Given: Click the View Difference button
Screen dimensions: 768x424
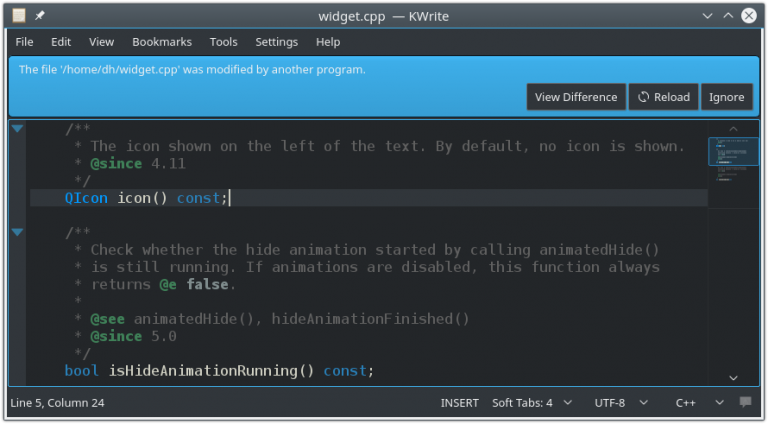Looking at the screenshot, I should tap(576, 97).
